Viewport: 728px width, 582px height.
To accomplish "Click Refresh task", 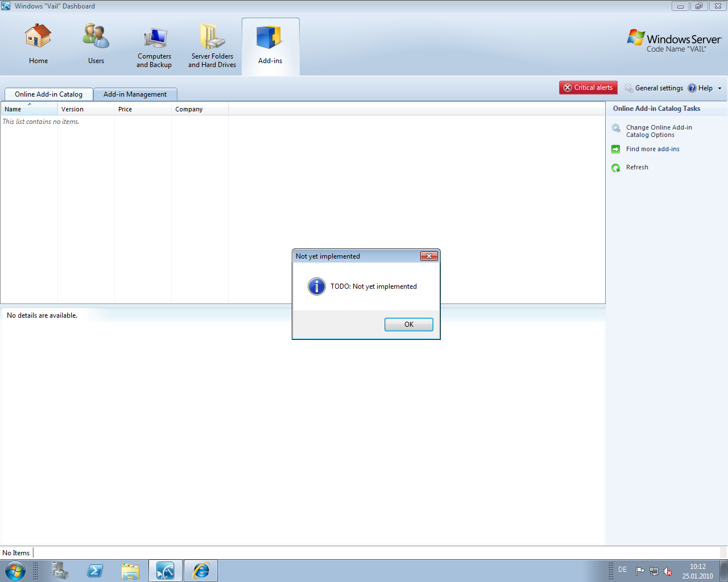I will click(x=637, y=167).
